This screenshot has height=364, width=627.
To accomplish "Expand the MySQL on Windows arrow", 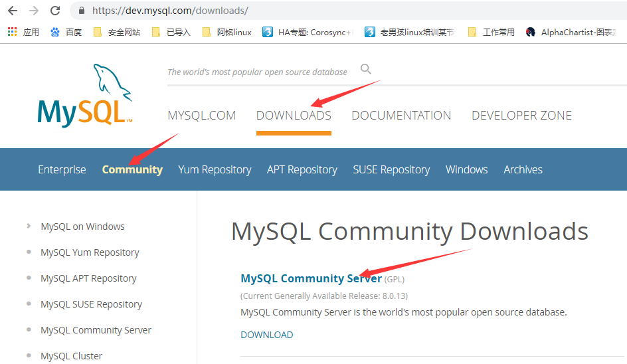I will click(29, 226).
